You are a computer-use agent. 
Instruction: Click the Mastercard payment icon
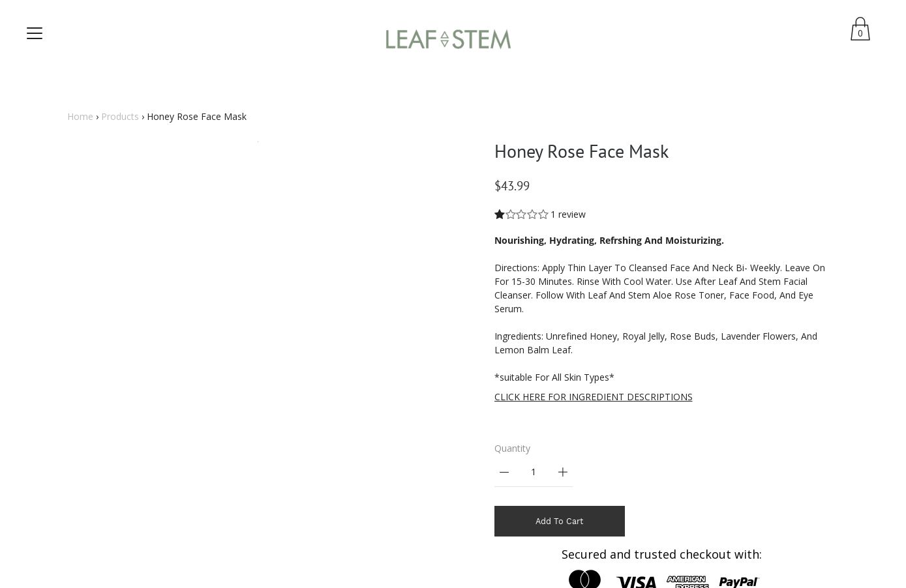[x=584, y=579]
